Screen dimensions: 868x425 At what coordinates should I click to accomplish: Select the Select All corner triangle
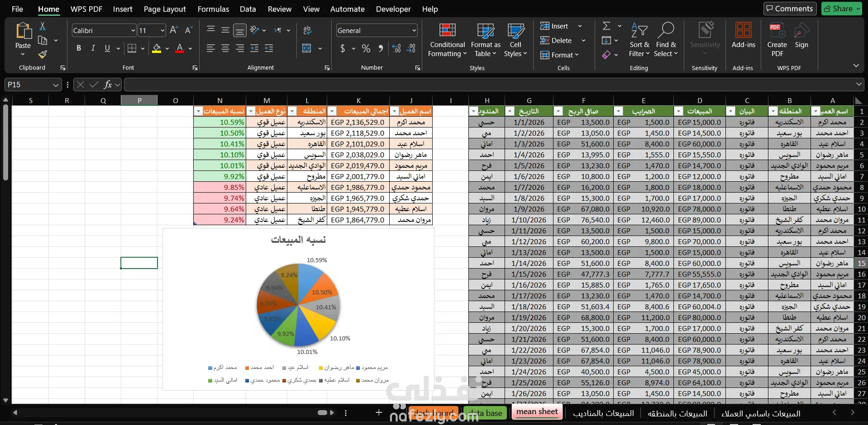858,100
